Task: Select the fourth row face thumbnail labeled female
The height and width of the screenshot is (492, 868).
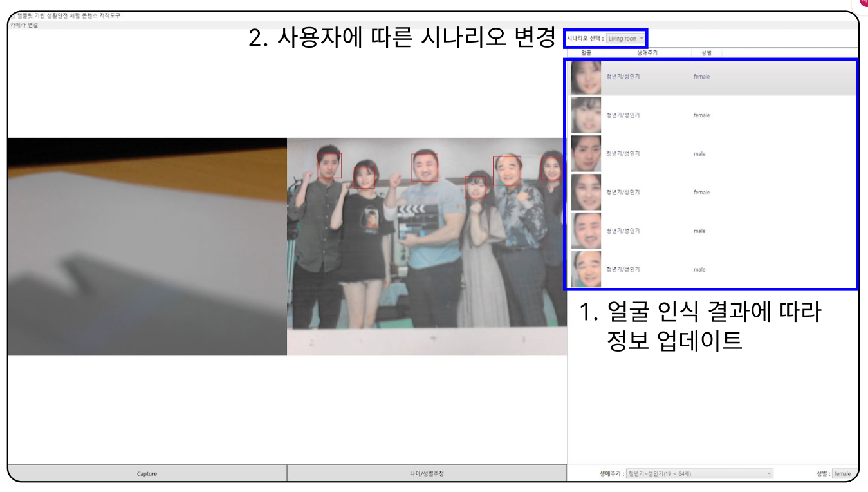Action: click(586, 193)
